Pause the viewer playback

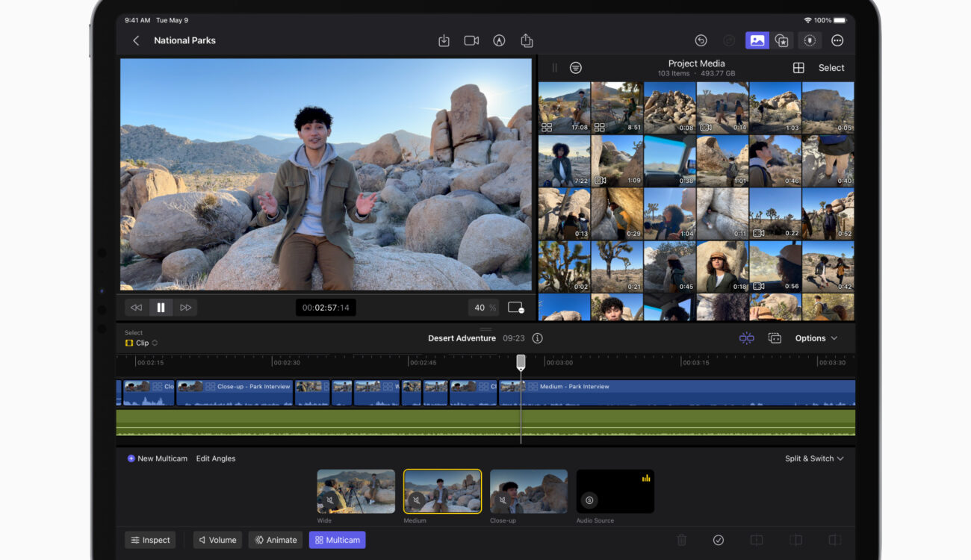(x=161, y=308)
